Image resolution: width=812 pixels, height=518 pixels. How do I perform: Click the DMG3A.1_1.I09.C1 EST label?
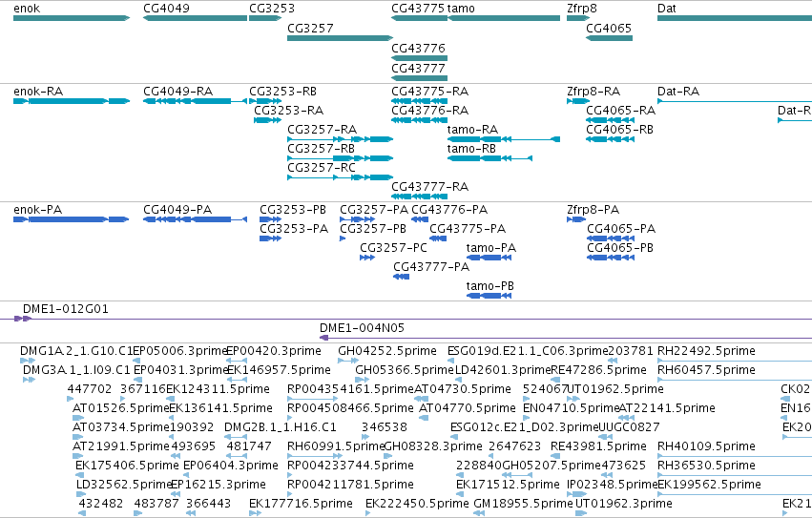pyautogui.click(x=76, y=370)
